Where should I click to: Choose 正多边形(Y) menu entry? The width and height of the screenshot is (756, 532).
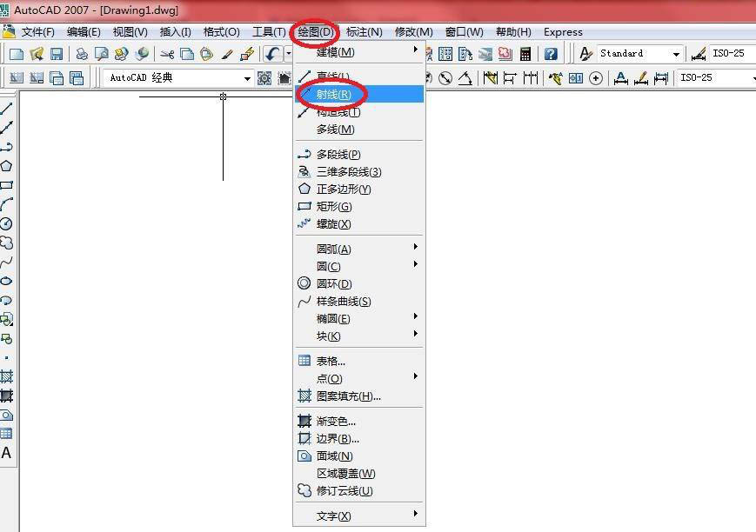(359, 190)
